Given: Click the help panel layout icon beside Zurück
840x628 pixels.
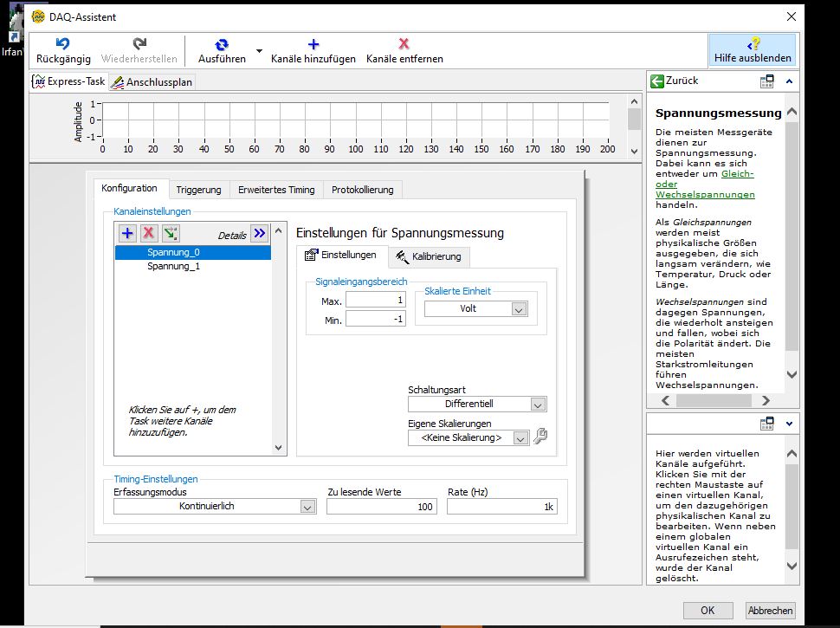Looking at the screenshot, I should pos(767,81).
